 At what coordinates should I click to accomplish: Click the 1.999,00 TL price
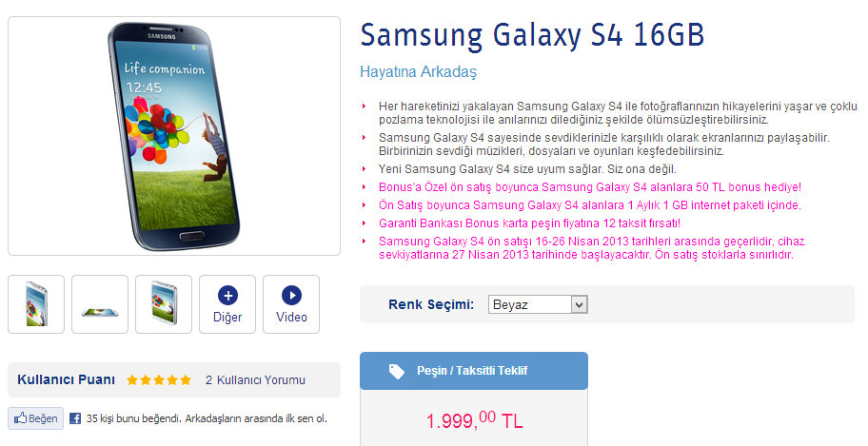pos(474,420)
